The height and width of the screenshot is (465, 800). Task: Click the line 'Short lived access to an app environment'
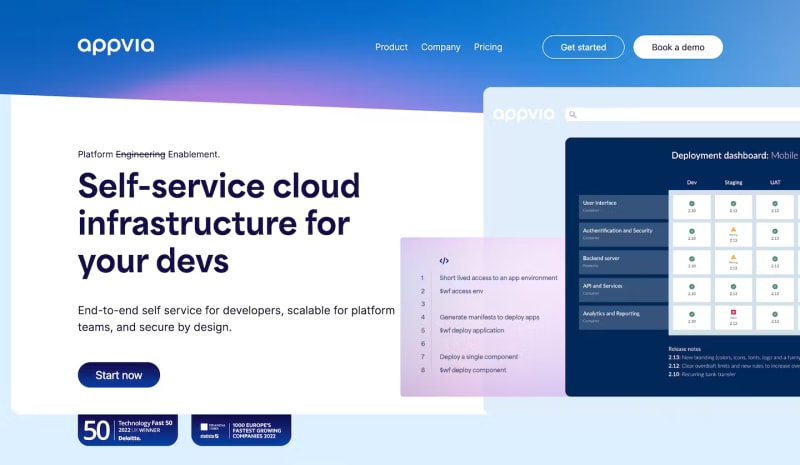click(498, 278)
